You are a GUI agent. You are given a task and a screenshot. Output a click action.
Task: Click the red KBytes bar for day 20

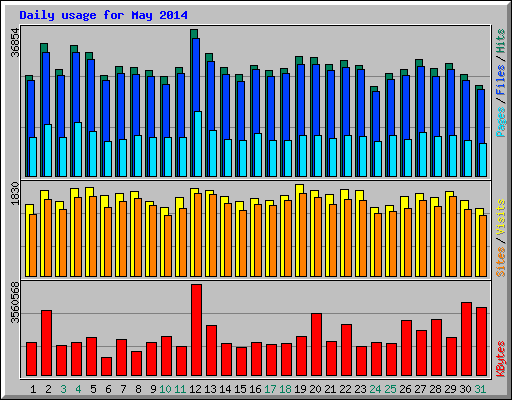(x=317, y=345)
